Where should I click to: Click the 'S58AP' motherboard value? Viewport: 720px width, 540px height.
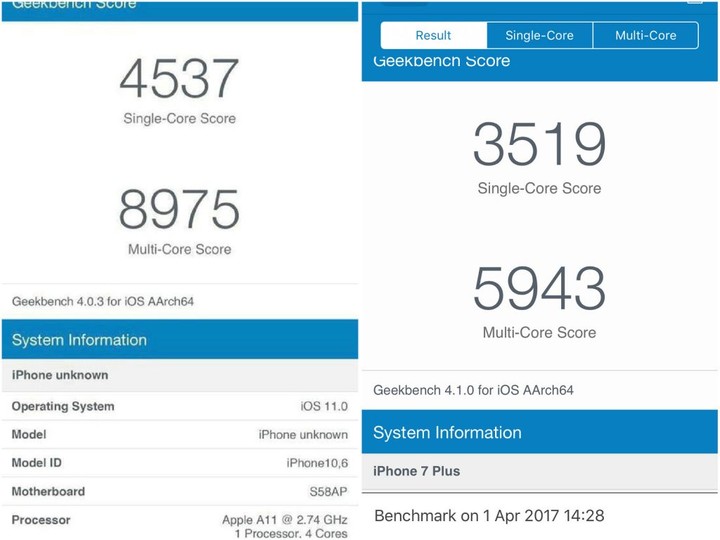328,492
